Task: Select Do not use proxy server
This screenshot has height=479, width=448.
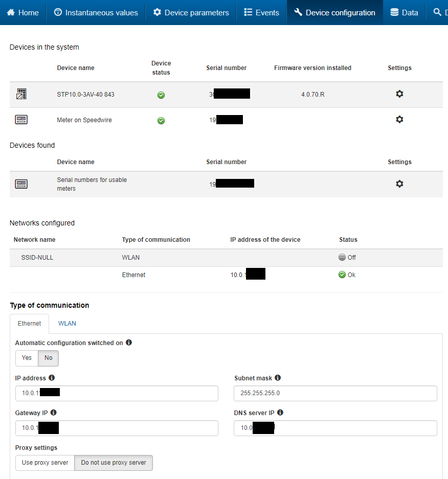Action: [x=114, y=463]
